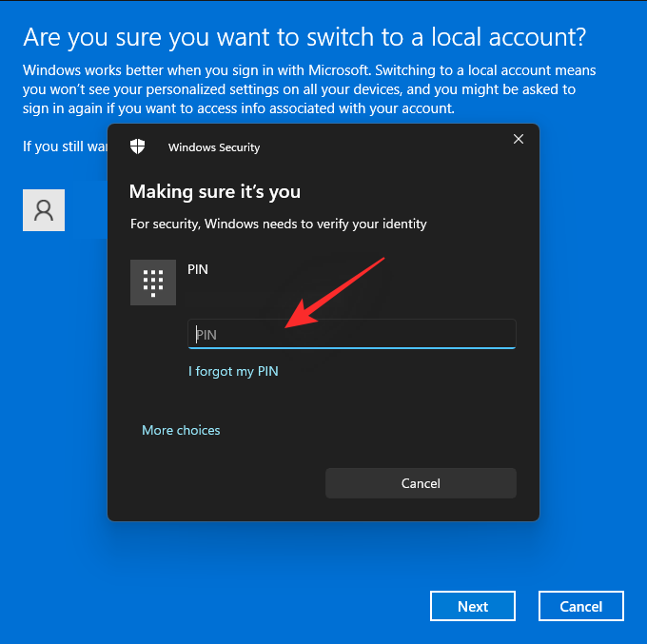Close the Windows Security dialog
This screenshot has height=644, width=647.
(x=519, y=139)
